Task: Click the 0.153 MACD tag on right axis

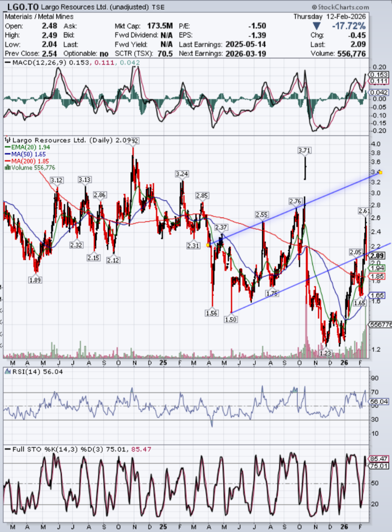Action: [379, 74]
